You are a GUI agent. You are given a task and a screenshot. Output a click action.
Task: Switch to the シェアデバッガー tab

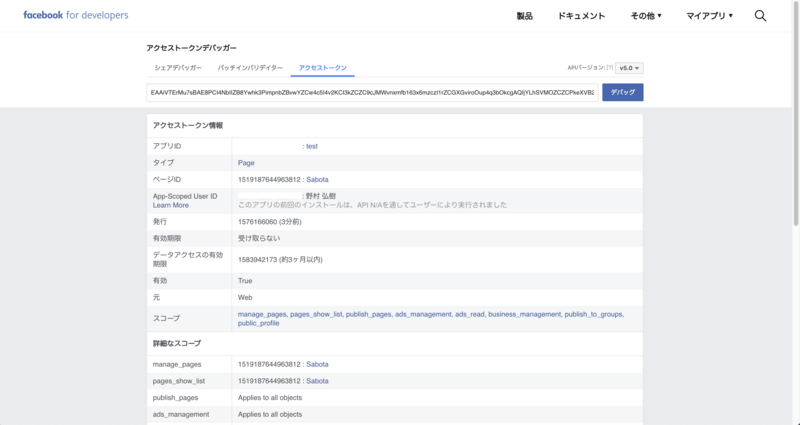point(178,68)
